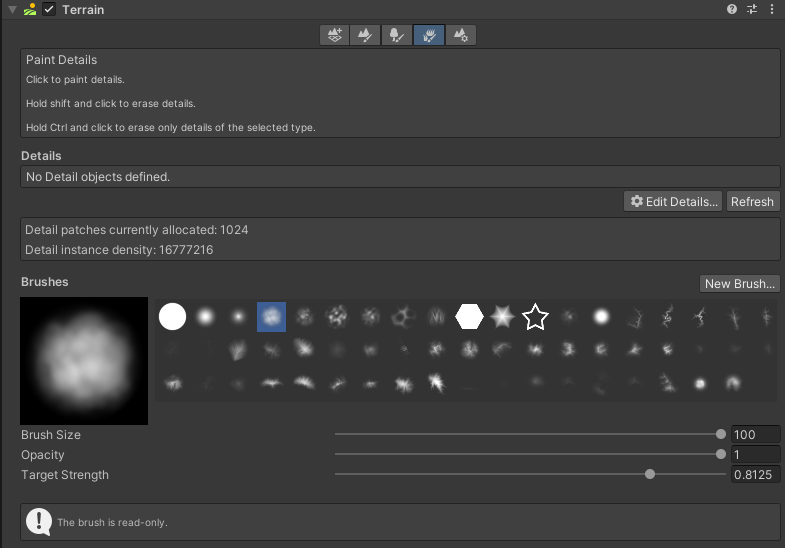Click the "Terrain" component title
Image resolution: width=785 pixels, height=548 pixels.
pyautogui.click(x=83, y=10)
